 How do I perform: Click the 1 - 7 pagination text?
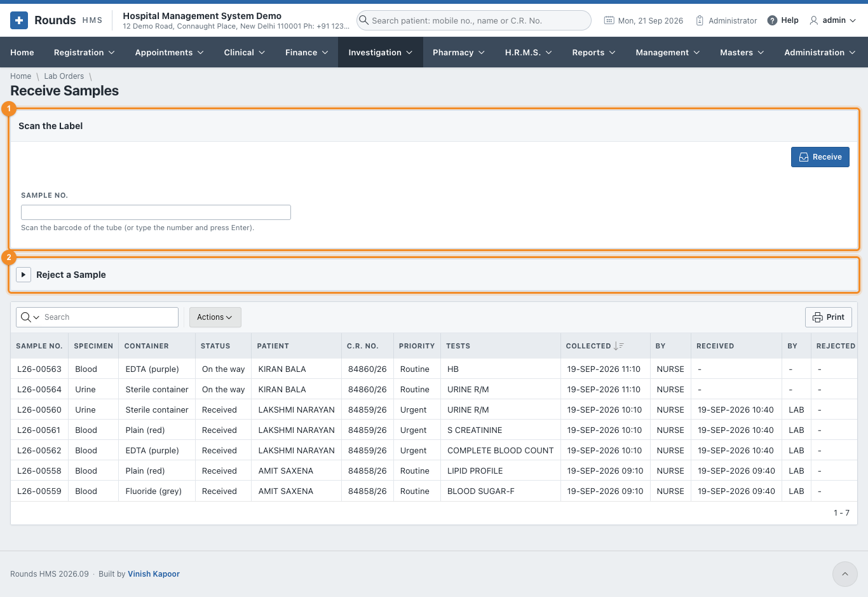[841, 512]
